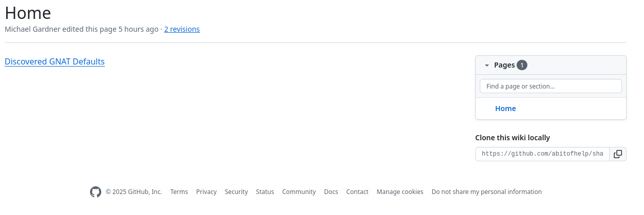Open the Docs footer link
The image size is (644, 215).
pyautogui.click(x=331, y=192)
